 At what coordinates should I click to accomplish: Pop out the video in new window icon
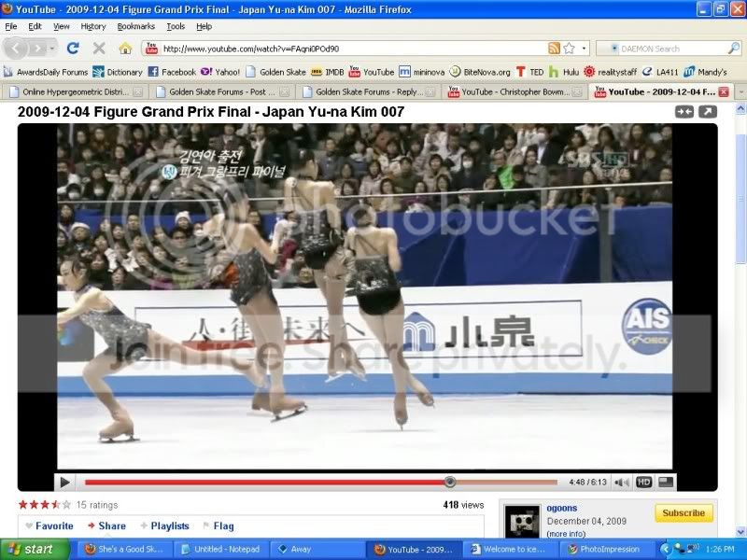(x=708, y=112)
